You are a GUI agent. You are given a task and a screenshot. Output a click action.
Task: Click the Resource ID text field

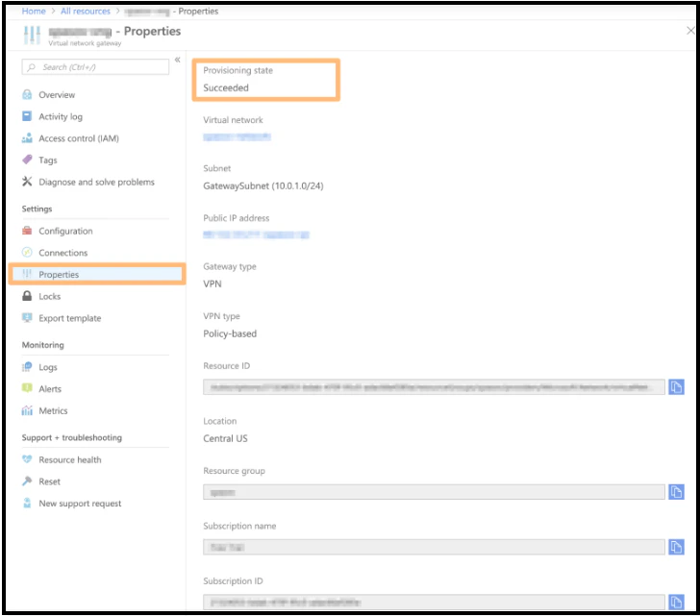[434, 386]
